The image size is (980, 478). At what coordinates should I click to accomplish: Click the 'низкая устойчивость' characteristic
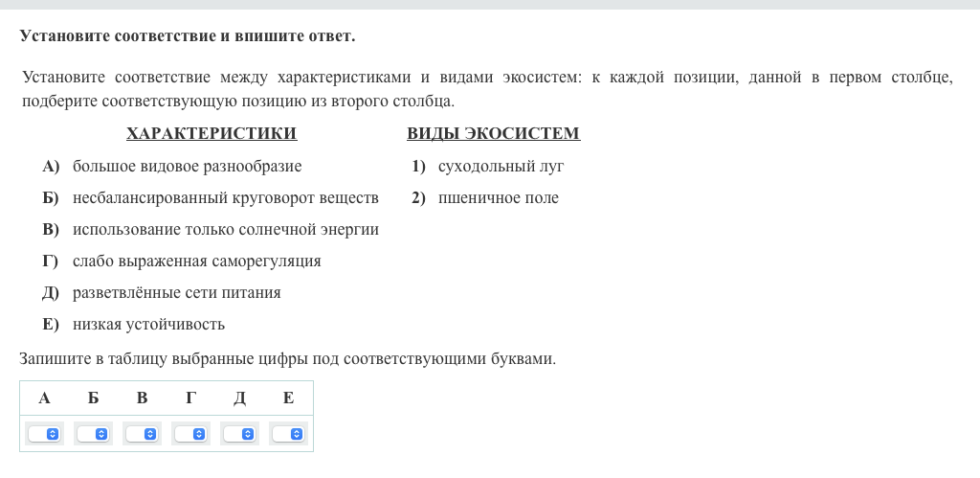click(x=148, y=325)
